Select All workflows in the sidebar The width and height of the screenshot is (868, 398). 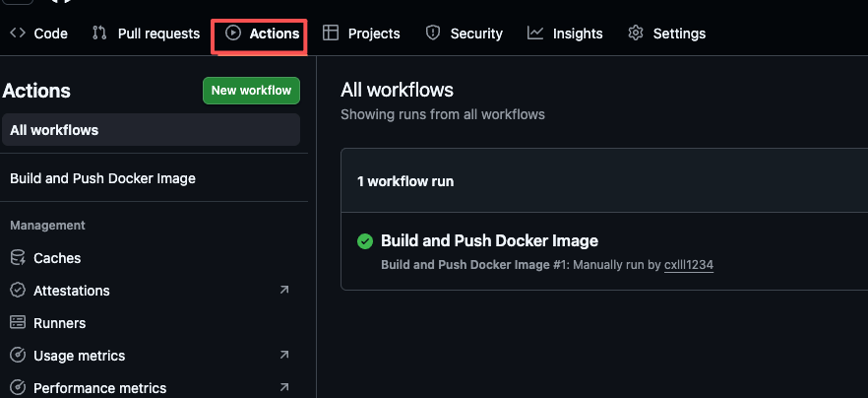(x=54, y=130)
